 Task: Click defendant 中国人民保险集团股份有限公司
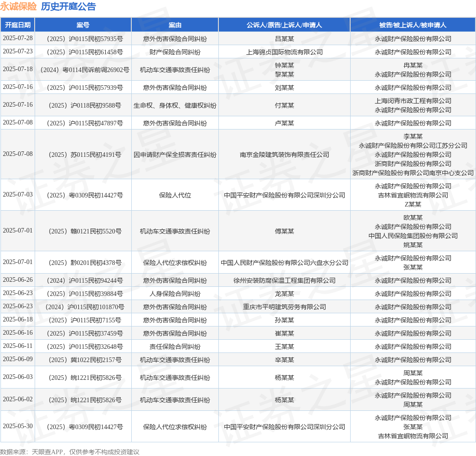click(x=413, y=236)
